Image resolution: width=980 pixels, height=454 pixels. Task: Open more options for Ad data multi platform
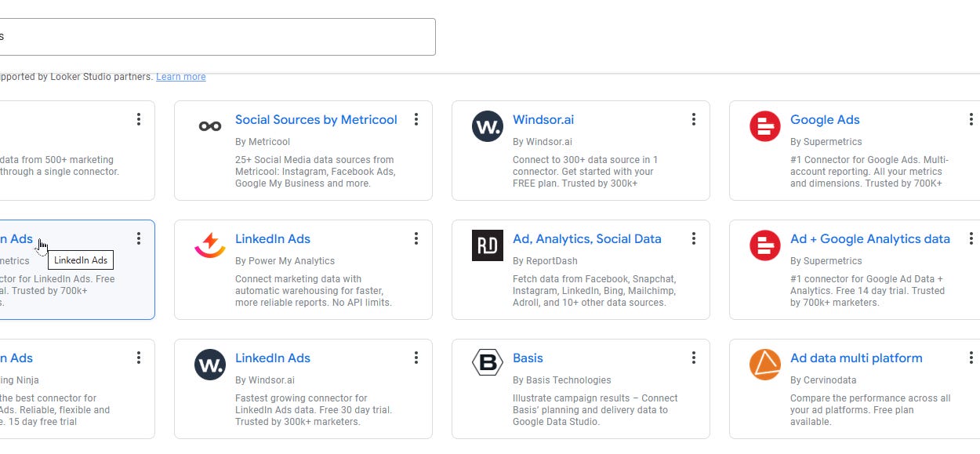coord(971,358)
